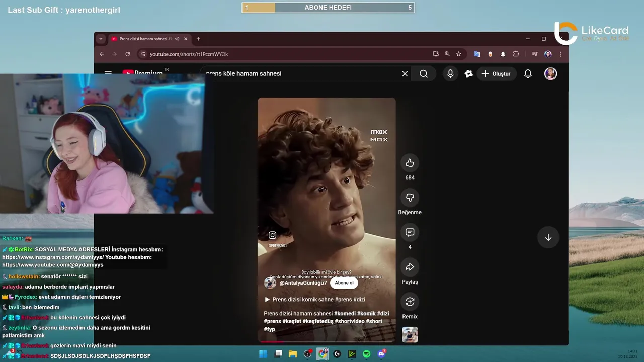
Task: Run search with the magnifier button
Action: [x=424, y=74]
